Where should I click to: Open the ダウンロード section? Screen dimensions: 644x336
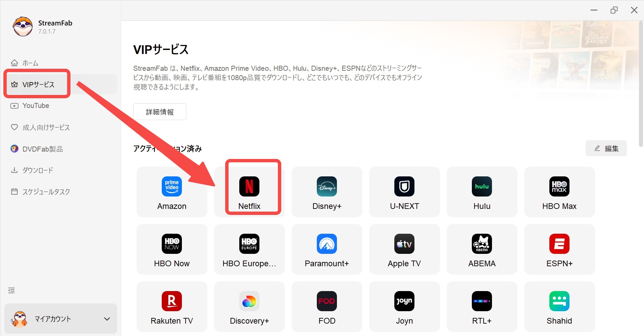click(37, 170)
